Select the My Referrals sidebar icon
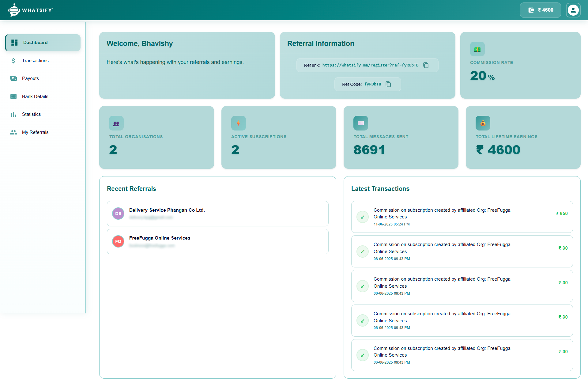Image resolution: width=588 pixels, height=386 pixels. coord(13,132)
